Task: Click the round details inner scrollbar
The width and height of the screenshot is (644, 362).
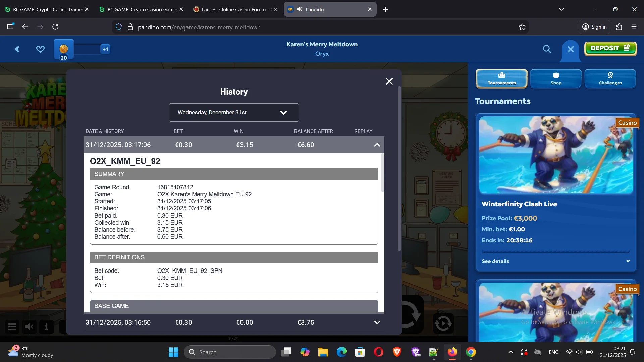Action: coord(382,173)
